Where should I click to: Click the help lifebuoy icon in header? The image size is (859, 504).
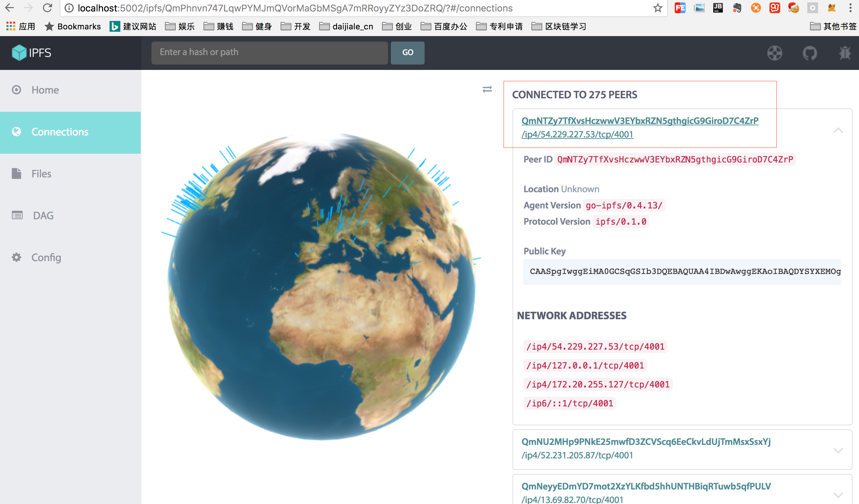click(774, 53)
